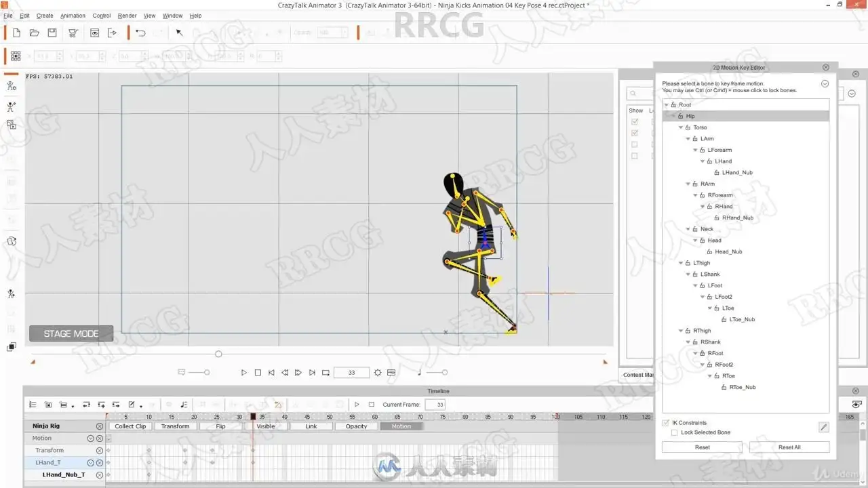Click the export arrow icon in the top toolbar
This screenshot has height=488, width=868.
(x=113, y=33)
